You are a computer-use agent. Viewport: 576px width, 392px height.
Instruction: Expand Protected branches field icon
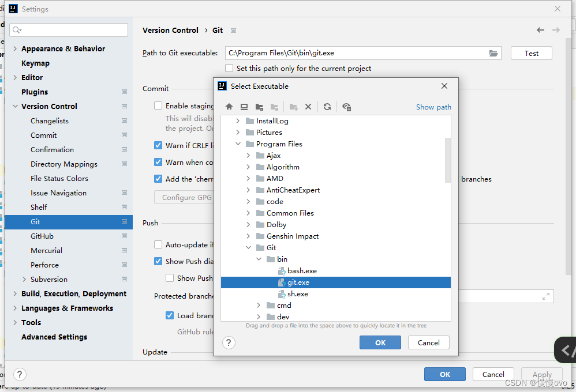coord(546,296)
